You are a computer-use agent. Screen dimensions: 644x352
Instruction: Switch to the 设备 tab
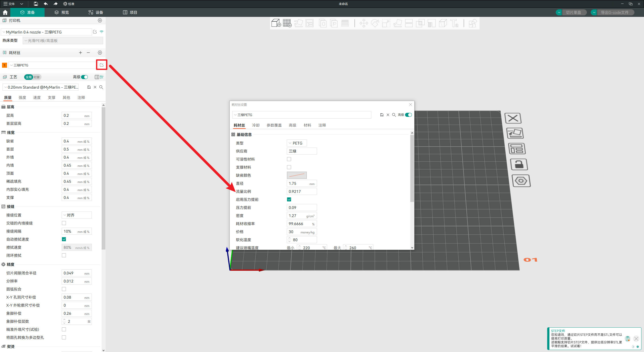point(96,12)
